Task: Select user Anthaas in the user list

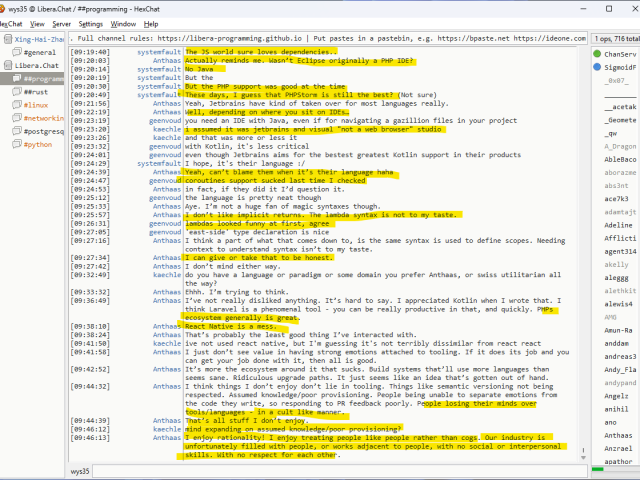Action: point(619,434)
